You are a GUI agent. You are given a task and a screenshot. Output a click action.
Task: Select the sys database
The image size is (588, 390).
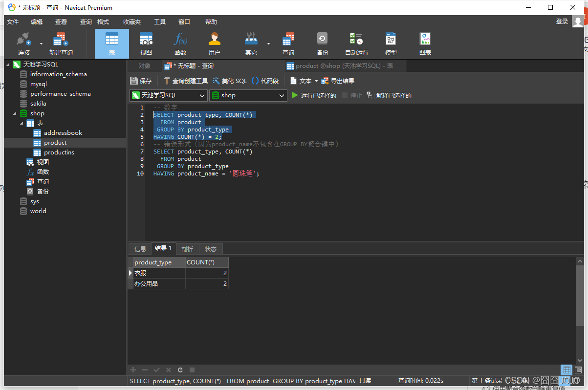[34, 201]
